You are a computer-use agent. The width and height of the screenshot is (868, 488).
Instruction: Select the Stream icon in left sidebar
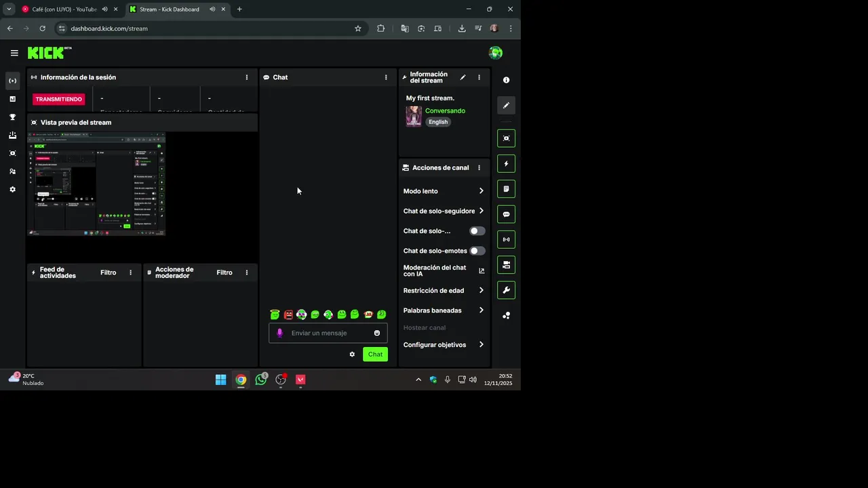[x=12, y=81]
